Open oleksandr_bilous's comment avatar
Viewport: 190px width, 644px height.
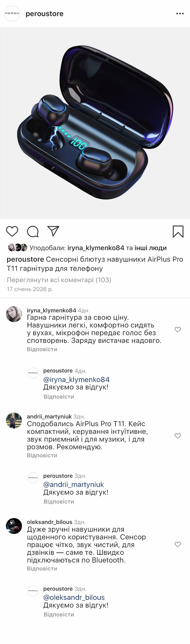14,526
